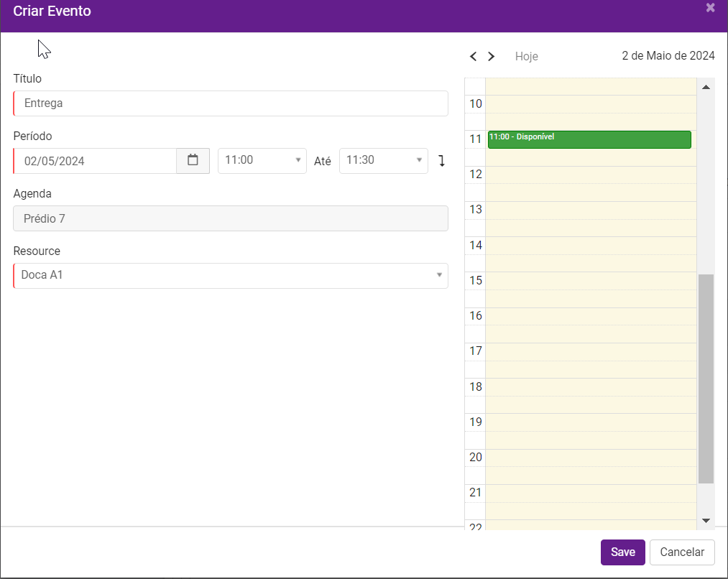
Task: Click the 13 hour slot
Action: [x=591, y=210]
